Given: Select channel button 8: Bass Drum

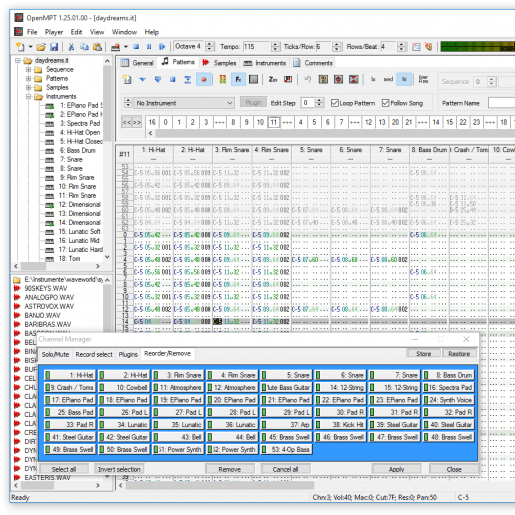Looking at the screenshot, I should [449, 375].
